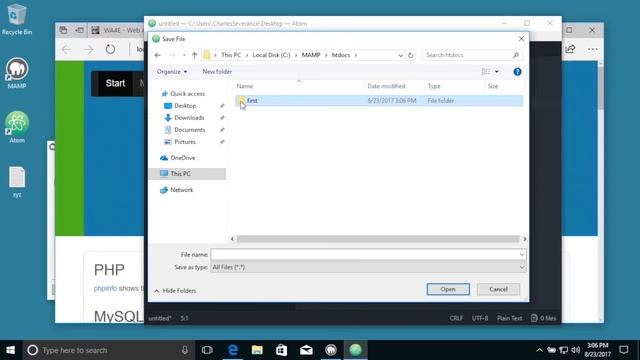Go back in Save File dialog
This screenshot has width=640, height=360.
pos(158,55)
